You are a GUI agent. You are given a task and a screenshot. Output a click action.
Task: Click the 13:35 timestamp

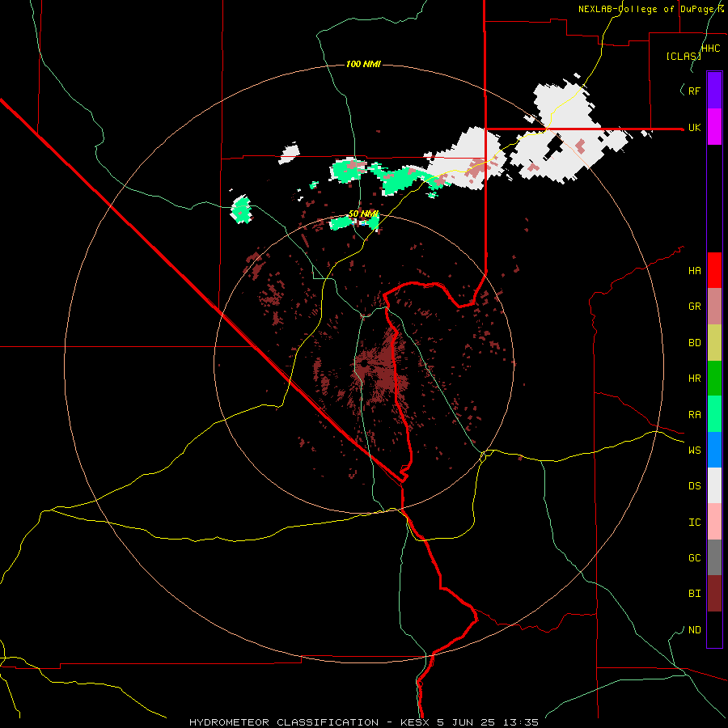pos(523,722)
